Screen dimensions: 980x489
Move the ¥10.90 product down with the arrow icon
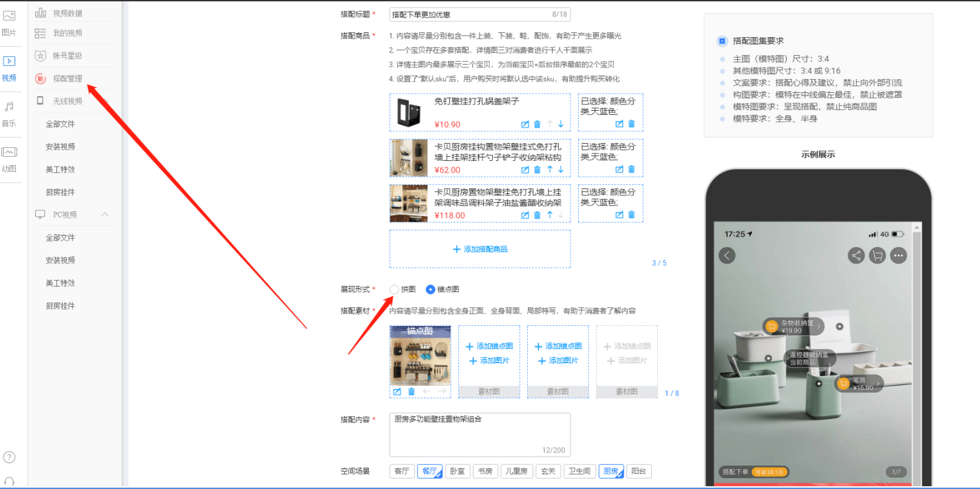(x=561, y=124)
